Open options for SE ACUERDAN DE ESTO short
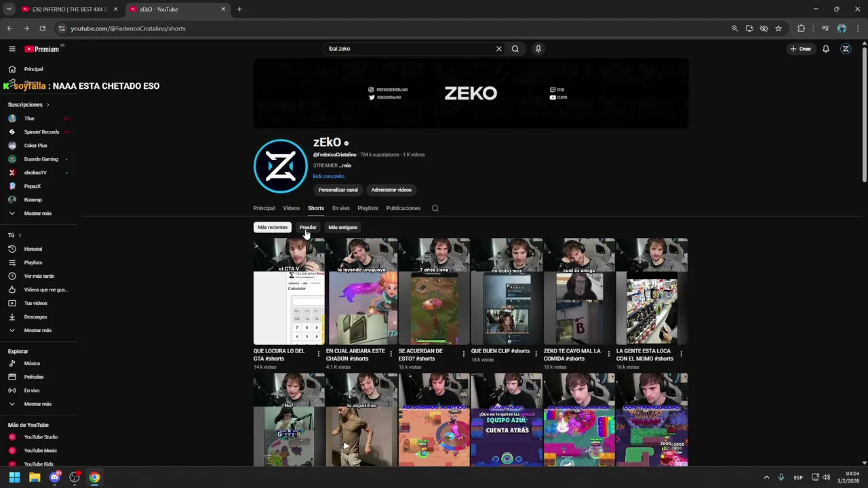Image resolution: width=868 pixels, height=488 pixels. coord(464,354)
